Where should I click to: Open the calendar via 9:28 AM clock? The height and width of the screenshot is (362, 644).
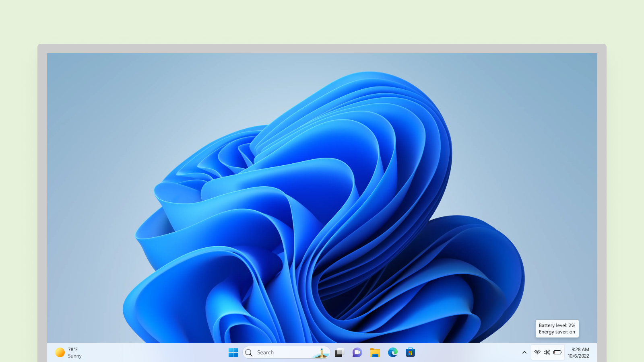tap(580, 350)
